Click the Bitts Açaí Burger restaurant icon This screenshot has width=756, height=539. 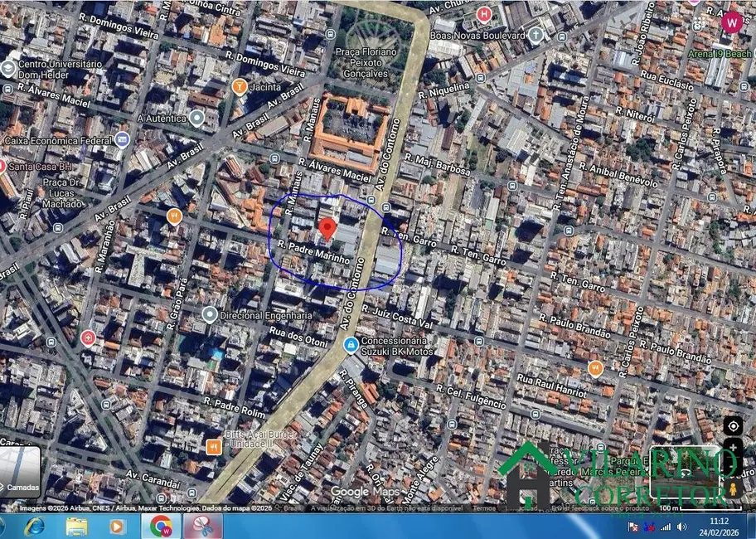point(213,447)
